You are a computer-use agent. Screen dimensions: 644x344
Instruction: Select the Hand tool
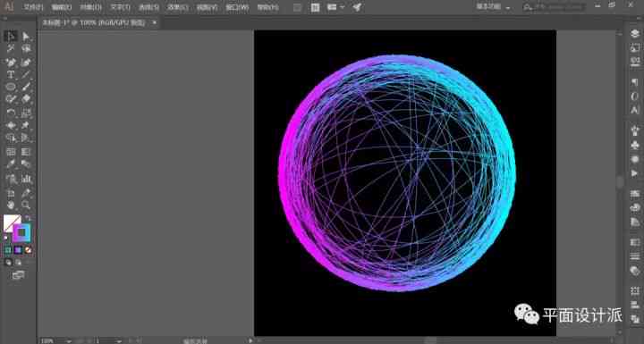[11, 205]
